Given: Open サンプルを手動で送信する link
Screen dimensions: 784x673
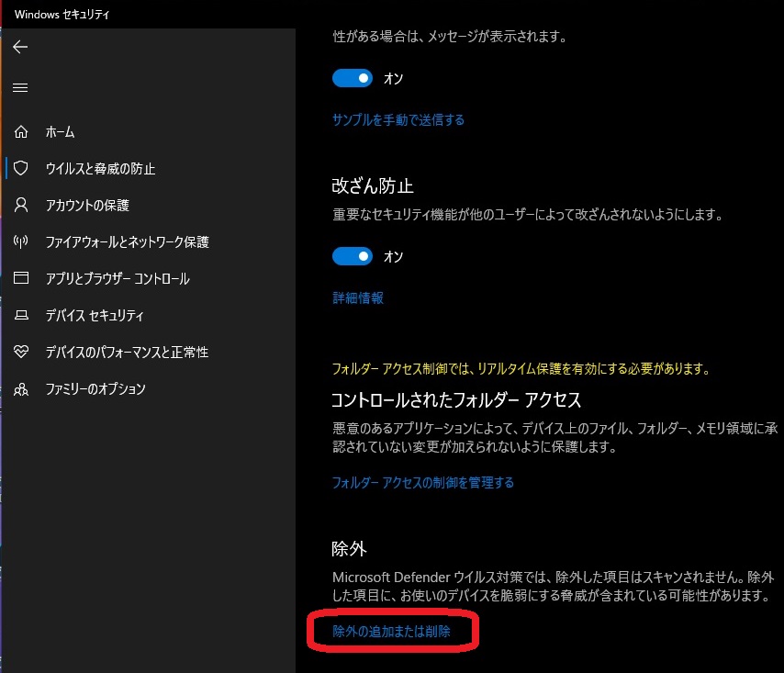Looking at the screenshot, I should [x=398, y=119].
